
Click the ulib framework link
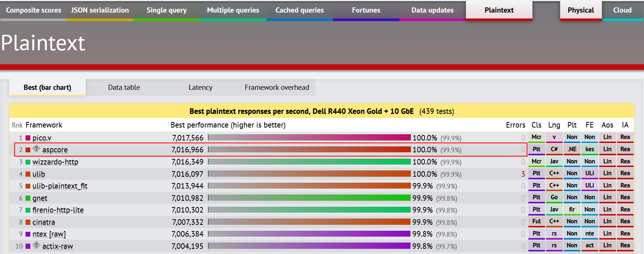point(39,174)
